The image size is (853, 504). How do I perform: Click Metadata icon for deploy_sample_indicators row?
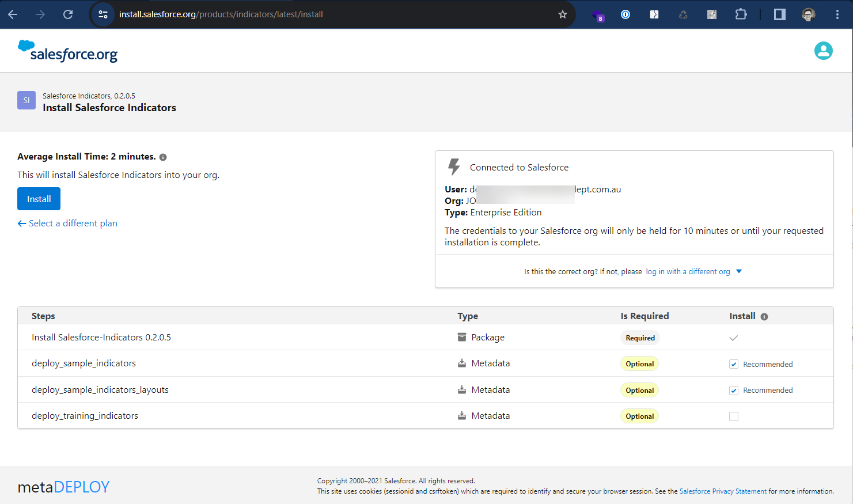pyautogui.click(x=462, y=363)
